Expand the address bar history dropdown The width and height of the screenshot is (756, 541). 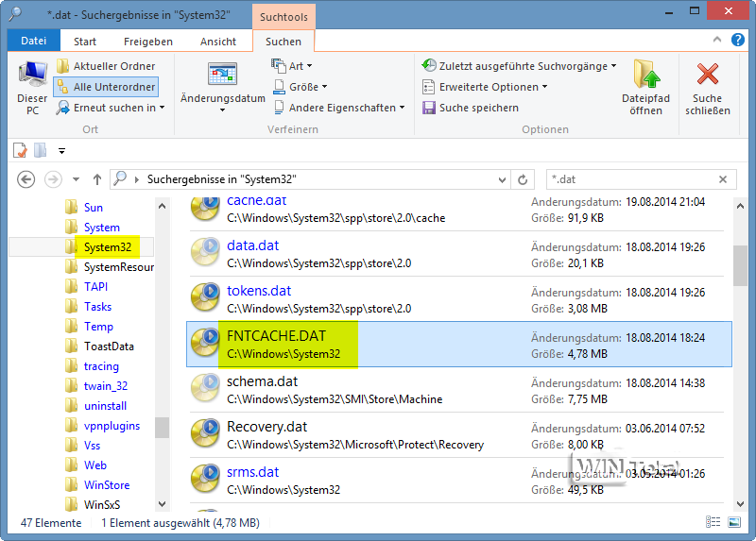click(502, 179)
